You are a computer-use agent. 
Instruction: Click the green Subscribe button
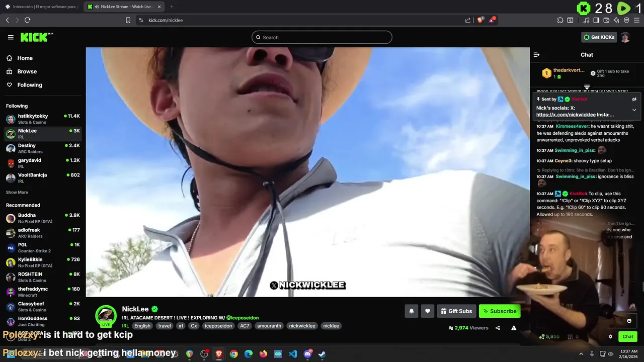point(500,311)
